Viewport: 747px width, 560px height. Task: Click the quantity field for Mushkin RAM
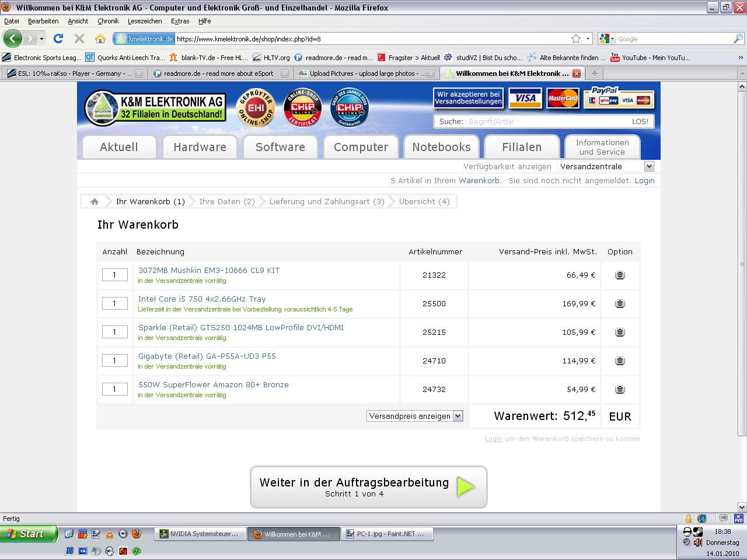(115, 275)
